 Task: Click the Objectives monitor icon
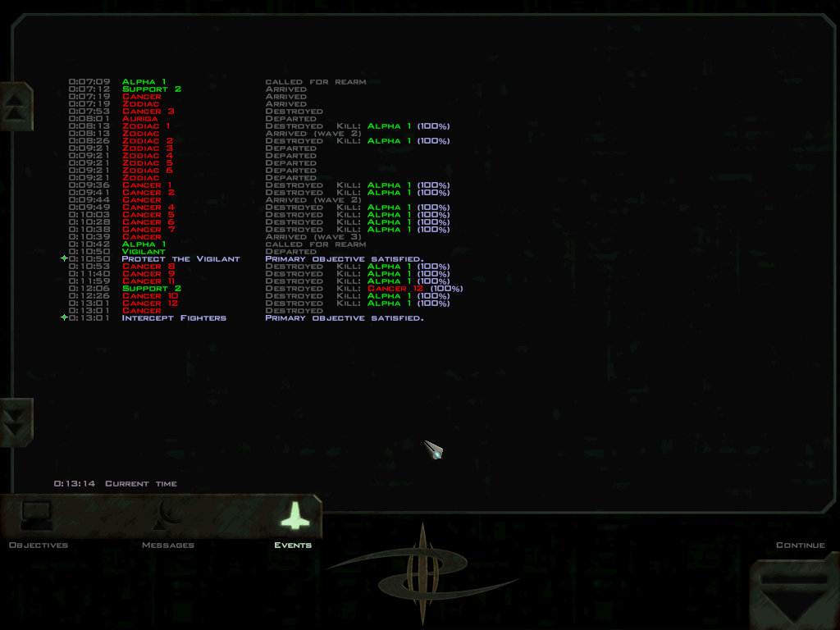36,515
